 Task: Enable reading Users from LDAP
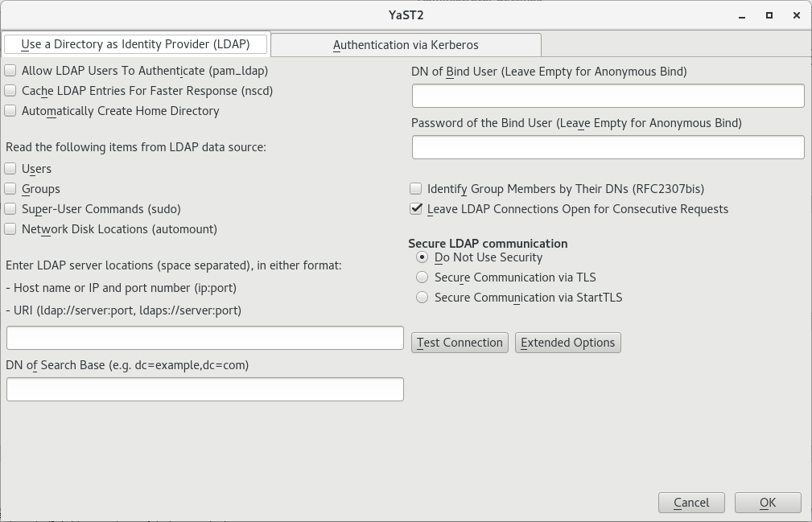[x=10, y=169]
